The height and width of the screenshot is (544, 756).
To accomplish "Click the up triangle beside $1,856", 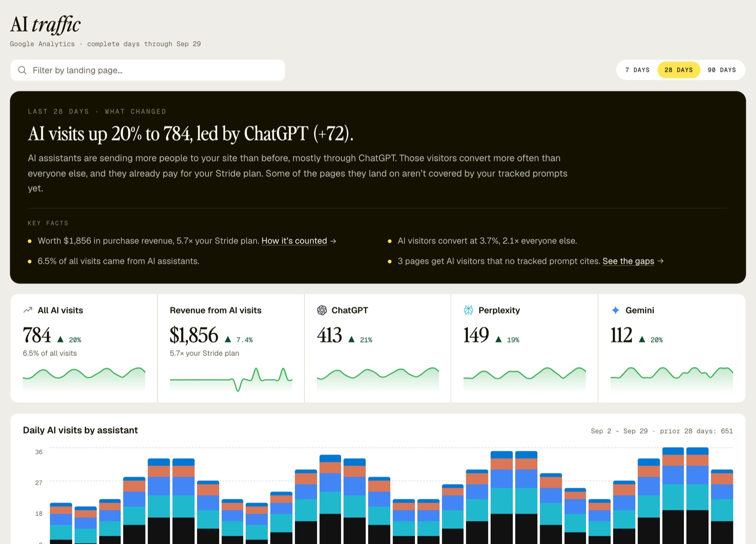I will coord(228,339).
